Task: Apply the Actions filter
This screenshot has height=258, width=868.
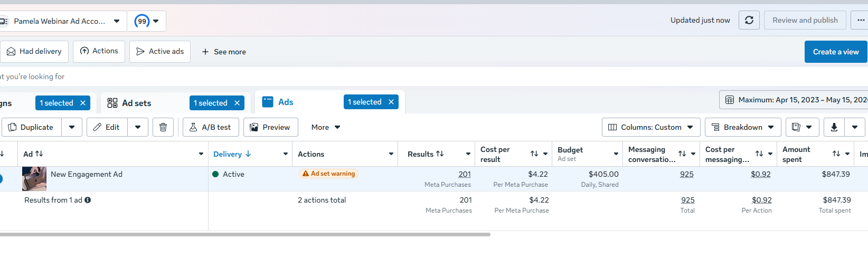Action: (x=99, y=51)
